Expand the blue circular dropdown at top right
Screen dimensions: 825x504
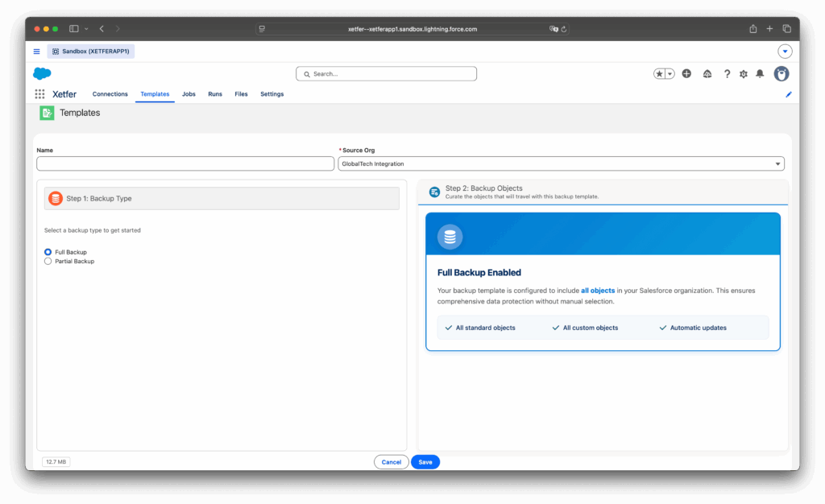785,52
